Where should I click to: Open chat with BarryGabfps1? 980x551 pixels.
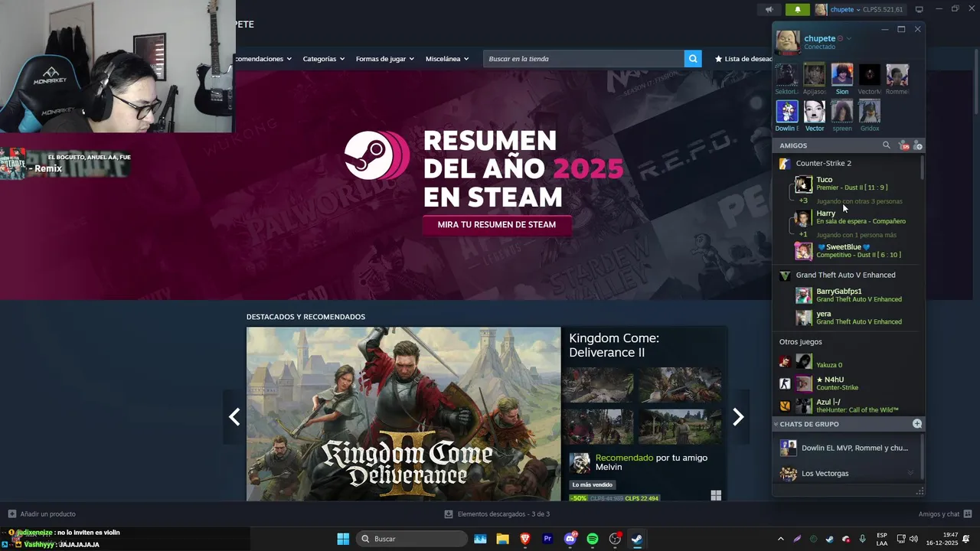point(849,295)
